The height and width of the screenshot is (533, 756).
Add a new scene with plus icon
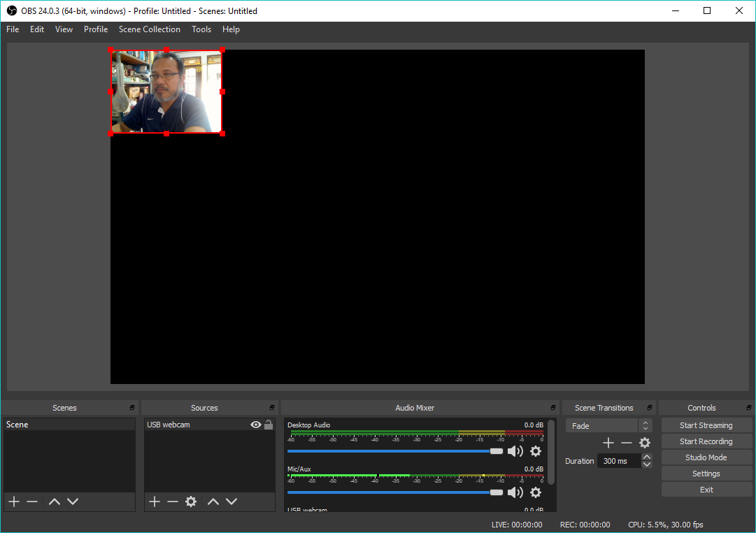[x=14, y=502]
